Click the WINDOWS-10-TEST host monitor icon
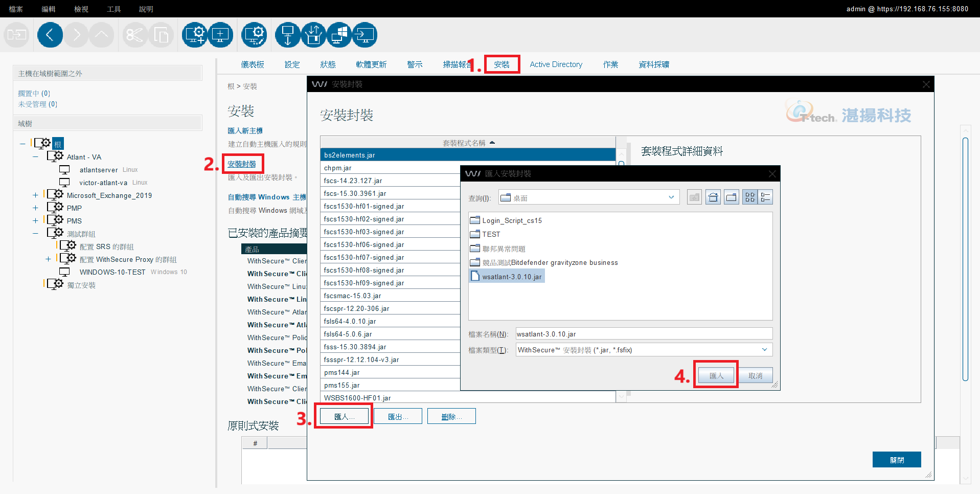The image size is (980, 494). pos(64,272)
